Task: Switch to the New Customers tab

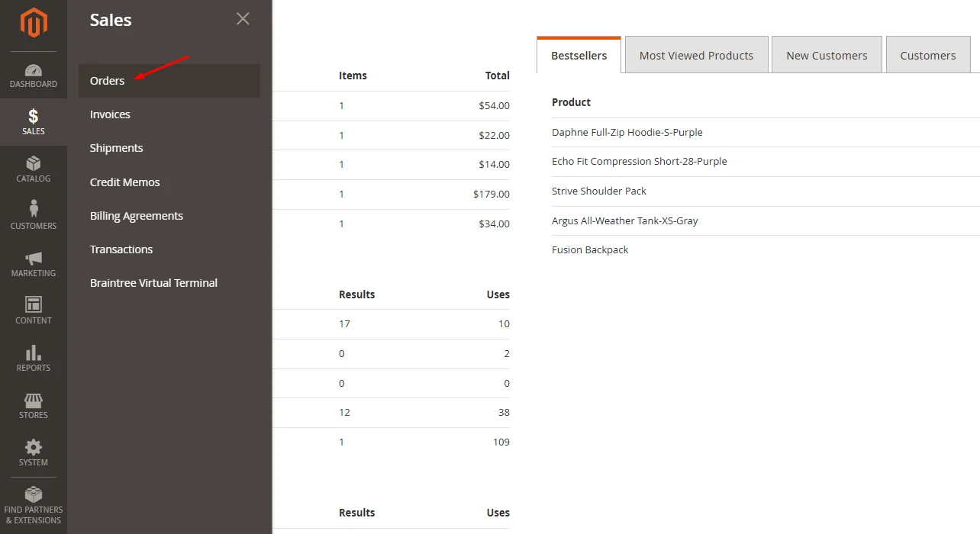Action: pyautogui.click(x=827, y=56)
